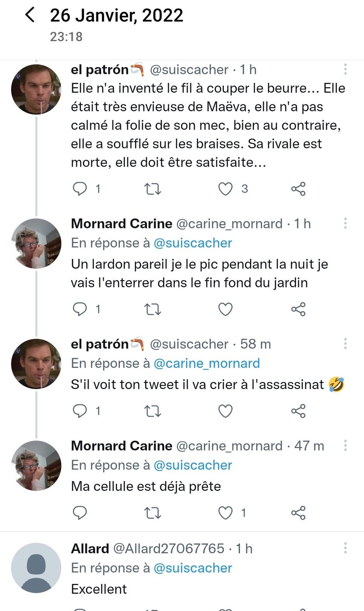Viewport: 364px width, 611px height.
Task: Share el patrón's first tweet
Action: (298, 189)
